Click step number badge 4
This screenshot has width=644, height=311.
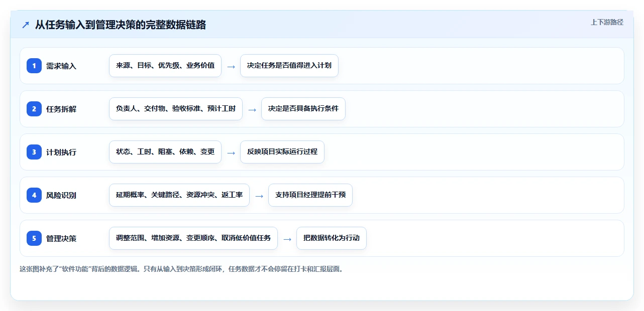pyautogui.click(x=34, y=195)
